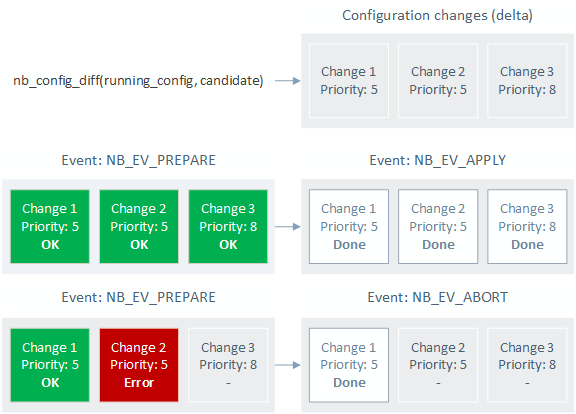Click red Change 2 Error box

coord(139,365)
